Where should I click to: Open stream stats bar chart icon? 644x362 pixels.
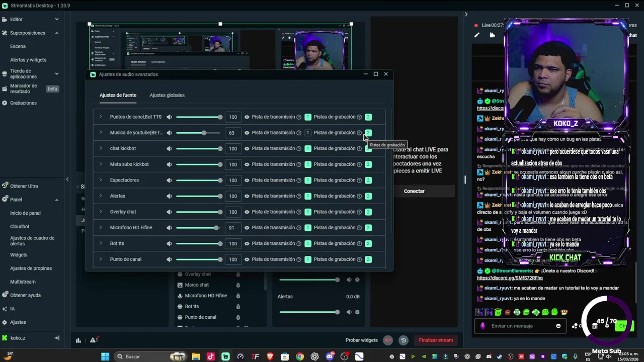(x=78, y=340)
